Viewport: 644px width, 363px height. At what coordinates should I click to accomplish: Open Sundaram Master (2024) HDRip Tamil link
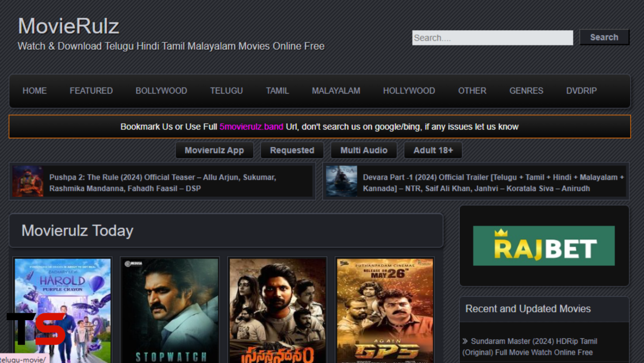click(x=530, y=347)
